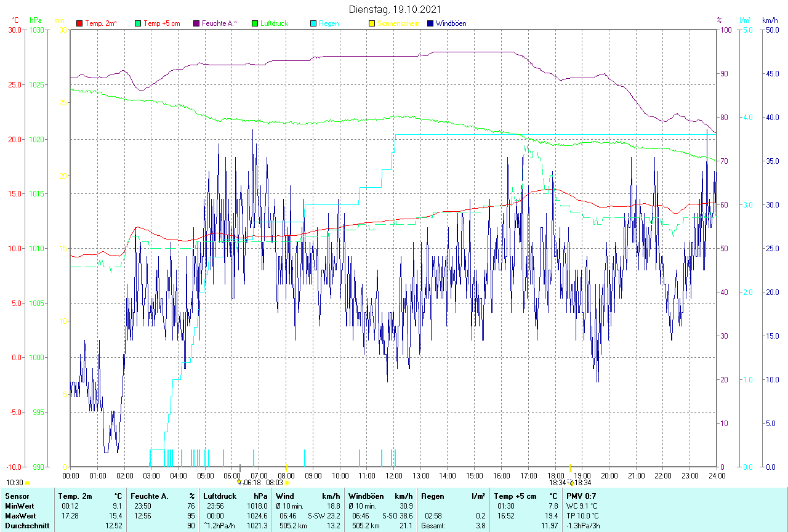
Task: Click the pressure trend ^1.2hPa/h
Action: (x=219, y=526)
